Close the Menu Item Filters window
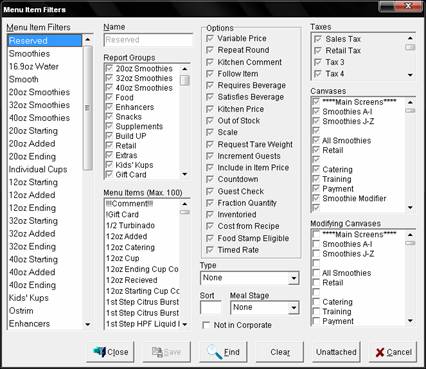426x369 pixels. coord(407,6)
